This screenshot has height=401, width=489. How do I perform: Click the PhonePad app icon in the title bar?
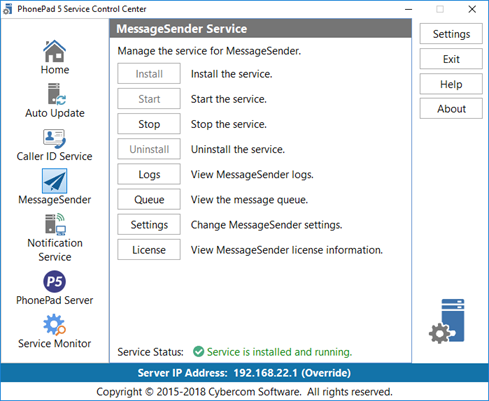(7, 9)
